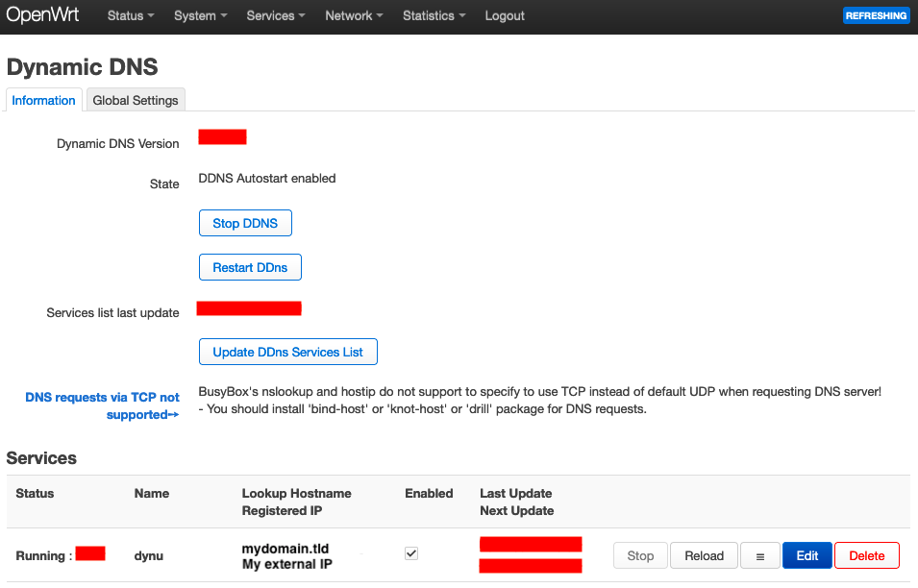
Task: Click 'Dynamic DNS Version' label
Action: [117, 143]
